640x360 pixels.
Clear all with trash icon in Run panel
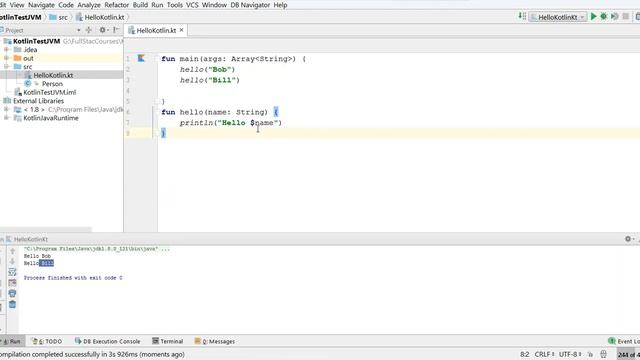coord(12,304)
